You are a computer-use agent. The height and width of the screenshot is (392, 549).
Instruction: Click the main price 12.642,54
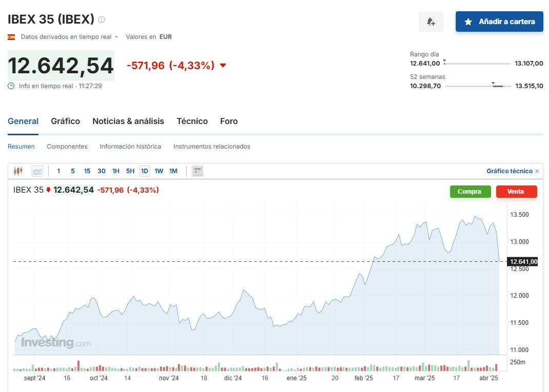point(61,66)
